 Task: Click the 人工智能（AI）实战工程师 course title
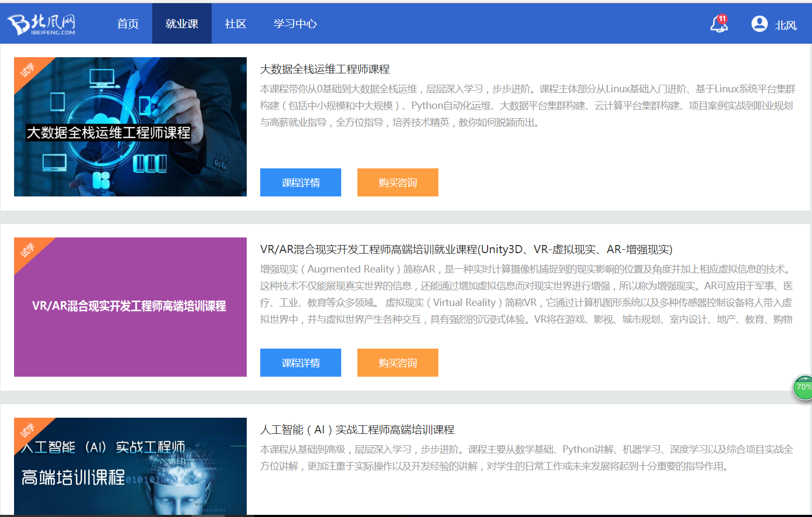pyautogui.click(x=357, y=430)
